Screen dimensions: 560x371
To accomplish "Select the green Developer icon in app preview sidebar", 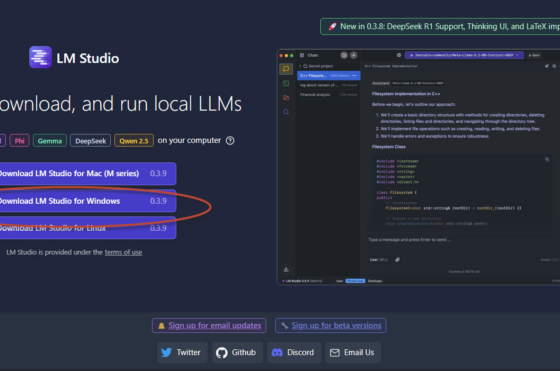I will pyautogui.click(x=286, y=83).
